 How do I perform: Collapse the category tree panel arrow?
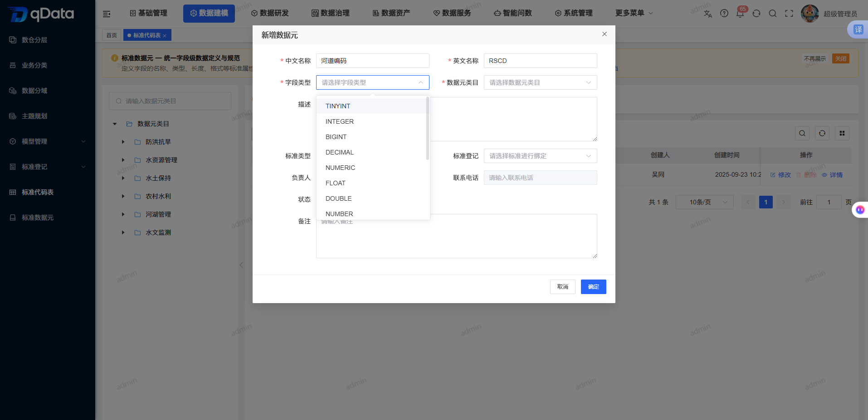241,265
